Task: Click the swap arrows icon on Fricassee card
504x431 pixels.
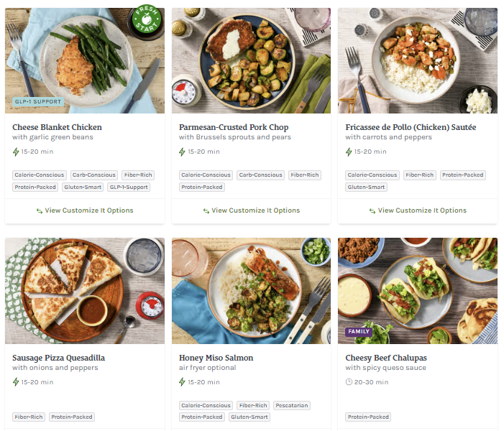Action: click(x=372, y=211)
